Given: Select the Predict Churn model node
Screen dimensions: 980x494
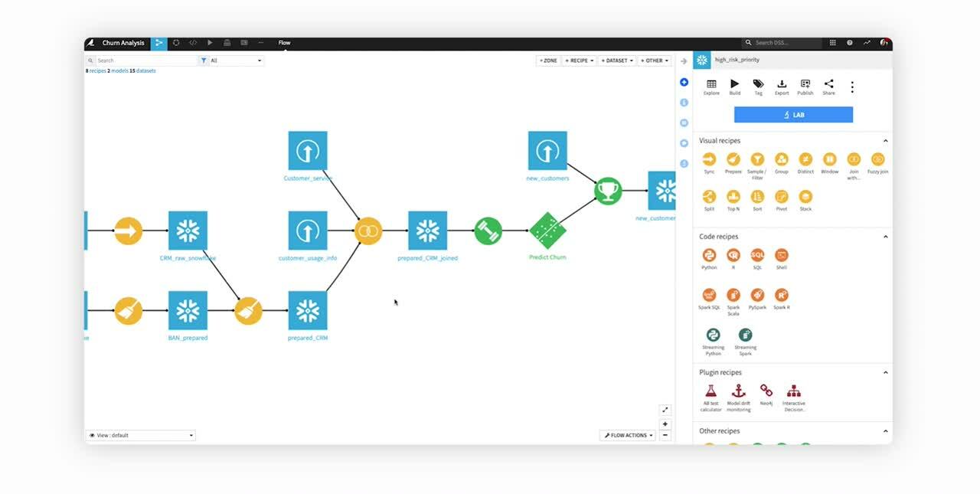Looking at the screenshot, I should coord(547,231).
